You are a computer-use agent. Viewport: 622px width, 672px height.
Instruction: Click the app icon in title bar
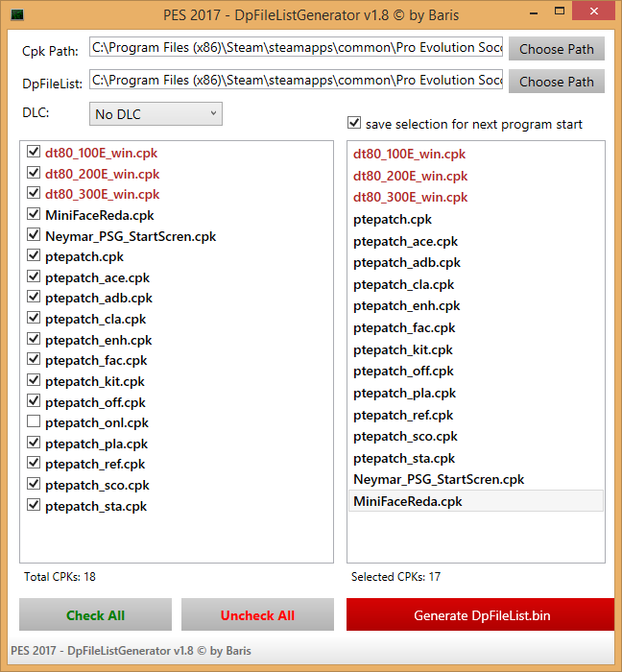coord(17,15)
